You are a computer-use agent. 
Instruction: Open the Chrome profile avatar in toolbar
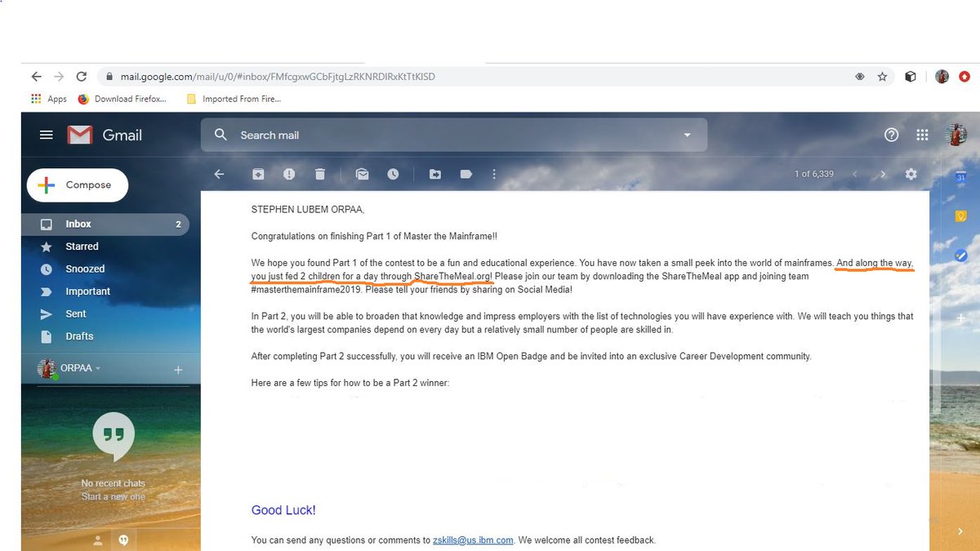[x=942, y=77]
